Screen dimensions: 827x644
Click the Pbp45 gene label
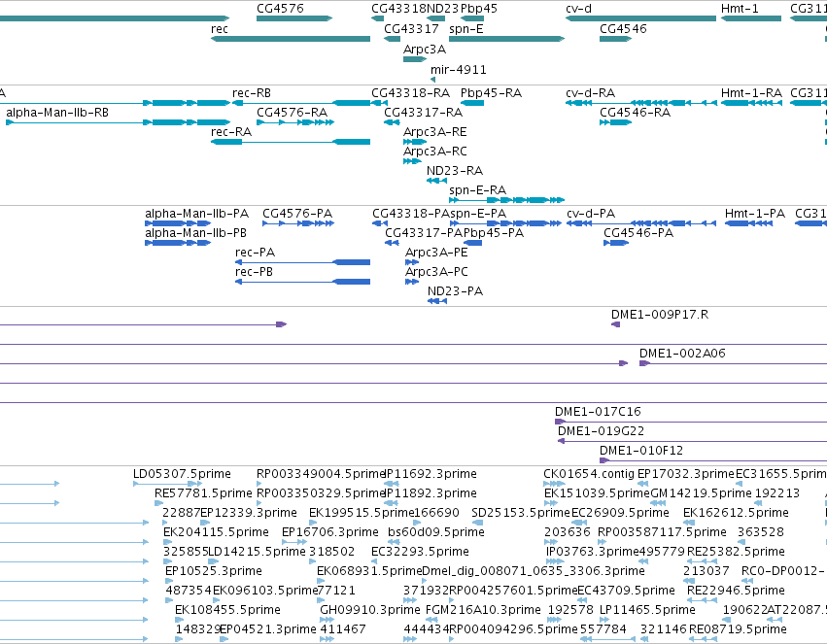tap(479, 9)
